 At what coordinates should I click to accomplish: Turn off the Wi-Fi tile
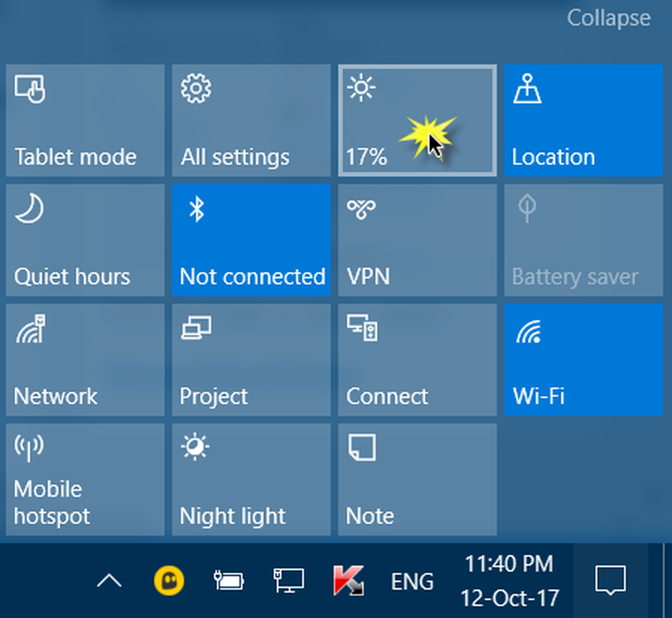pyautogui.click(x=583, y=360)
